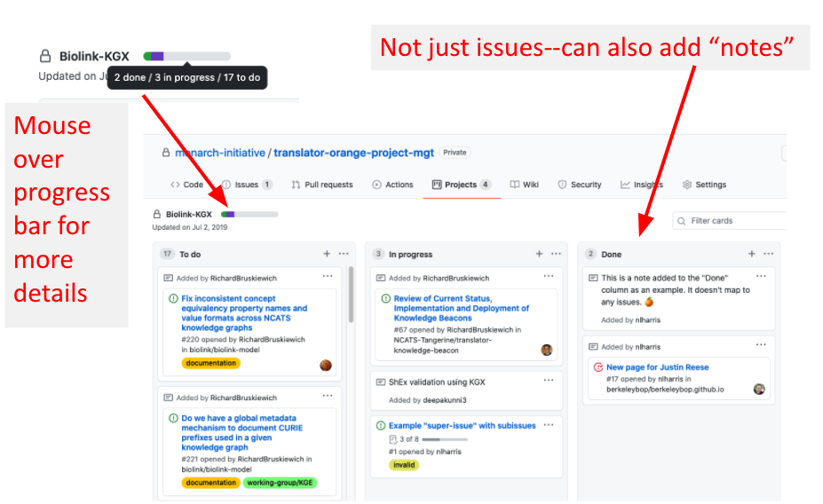This screenshot has width=823, height=504.
Task: Click documentation label on Fix inconsistent concept card
Action: (211, 363)
